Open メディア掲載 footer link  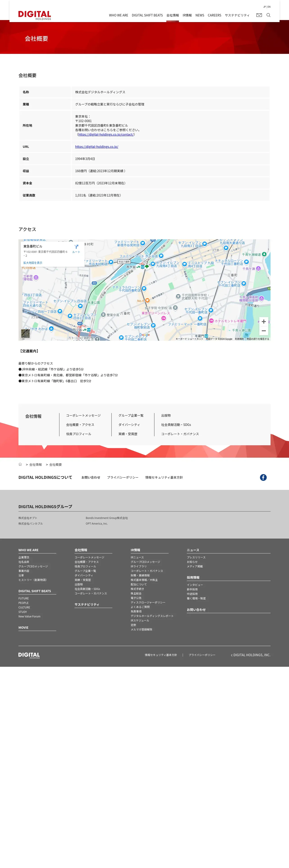195,566
